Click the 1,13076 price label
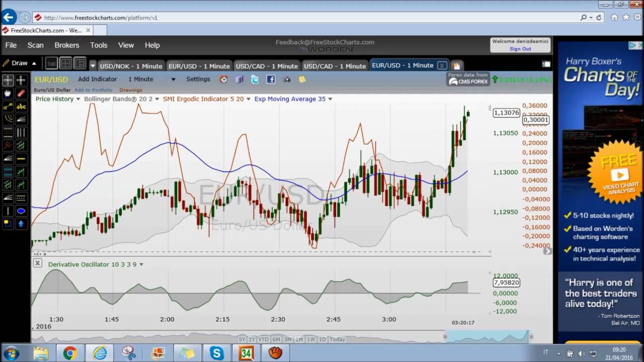644x362 pixels. (x=506, y=113)
